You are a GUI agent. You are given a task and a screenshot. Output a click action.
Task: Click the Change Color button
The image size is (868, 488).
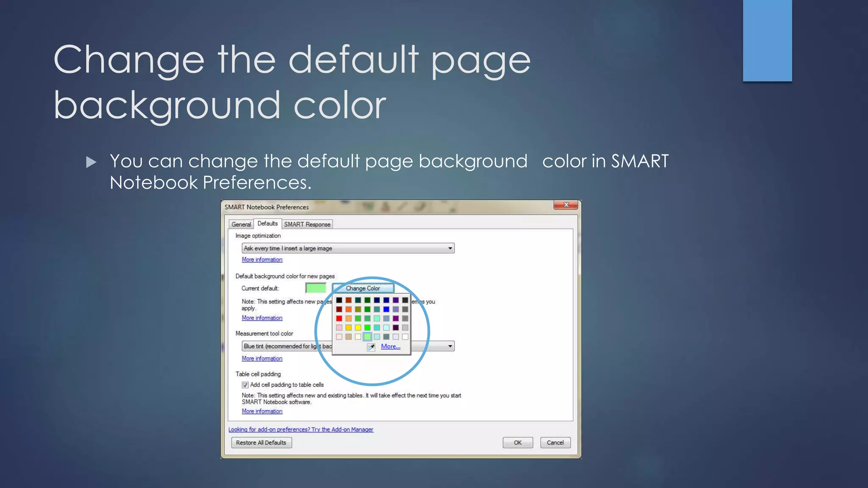[363, 288]
